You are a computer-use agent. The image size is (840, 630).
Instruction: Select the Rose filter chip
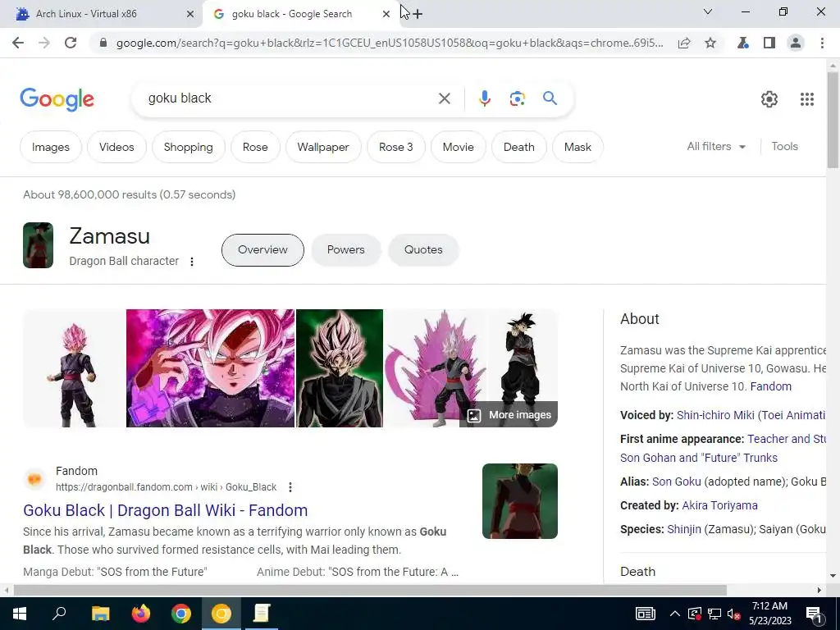tap(255, 147)
